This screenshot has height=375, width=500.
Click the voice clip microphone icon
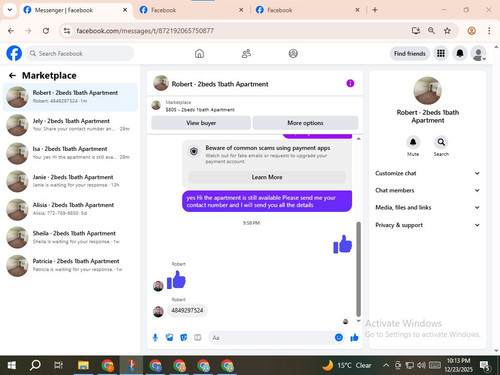[x=155, y=338]
